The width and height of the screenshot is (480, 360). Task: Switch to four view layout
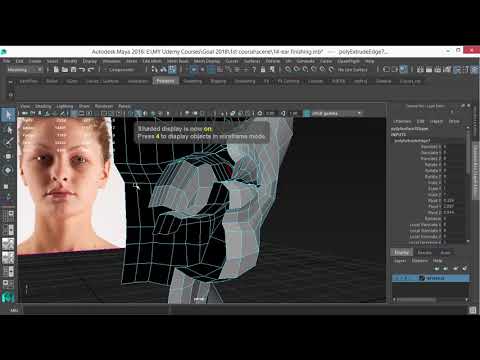[x=9, y=230]
